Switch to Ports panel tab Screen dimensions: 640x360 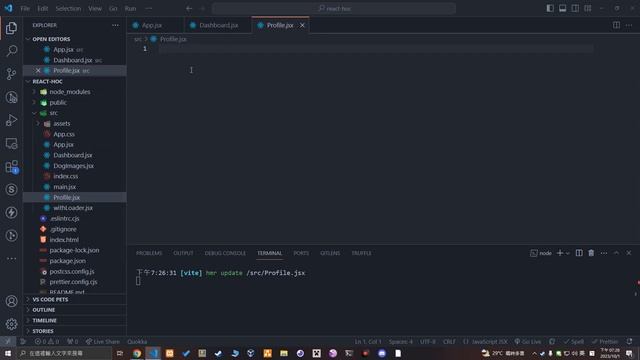point(301,253)
